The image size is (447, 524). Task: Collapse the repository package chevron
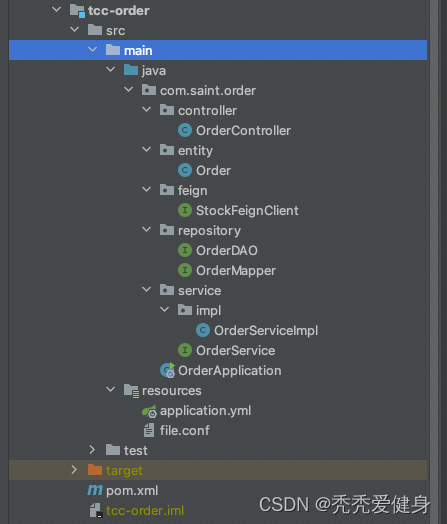pyautogui.click(x=146, y=230)
